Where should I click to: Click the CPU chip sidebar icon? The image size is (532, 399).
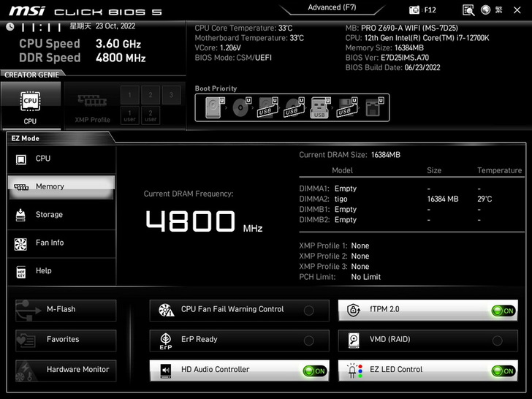[x=21, y=159]
